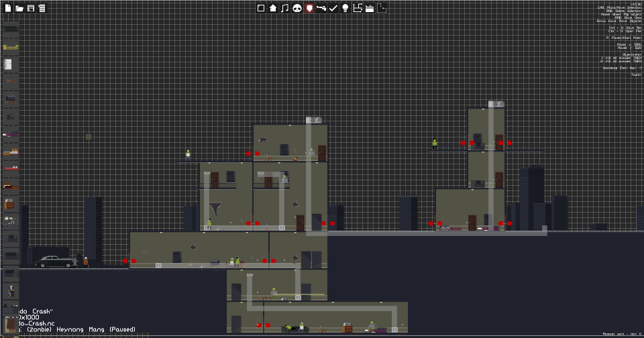Pick the yellow couch from the palette

pyautogui.click(x=11, y=47)
